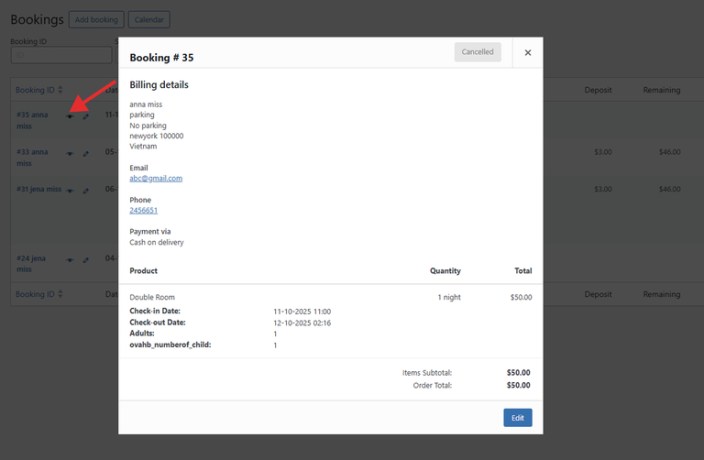
Task: Open the Calendar view
Action: 149,19
